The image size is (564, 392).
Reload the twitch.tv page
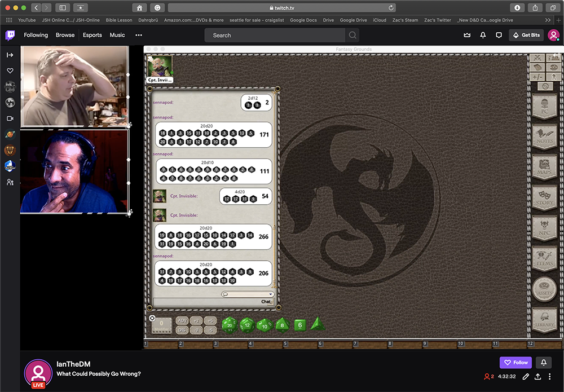click(x=391, y=7)
